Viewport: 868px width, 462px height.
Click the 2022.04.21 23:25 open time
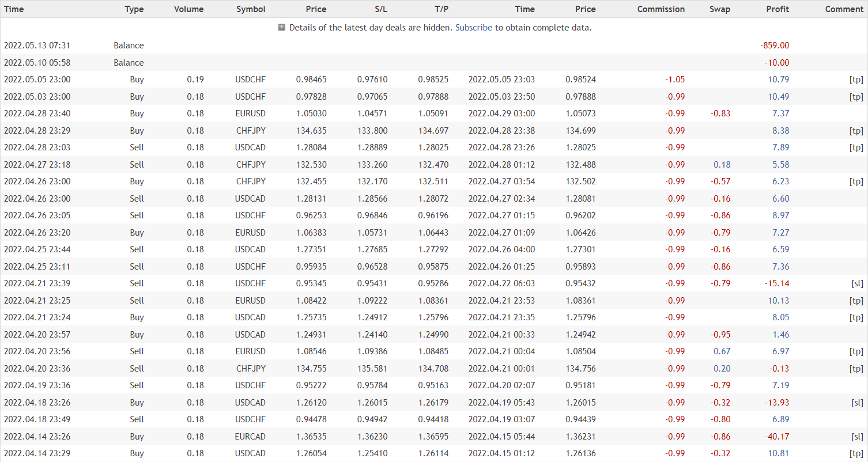coord(37,301)
